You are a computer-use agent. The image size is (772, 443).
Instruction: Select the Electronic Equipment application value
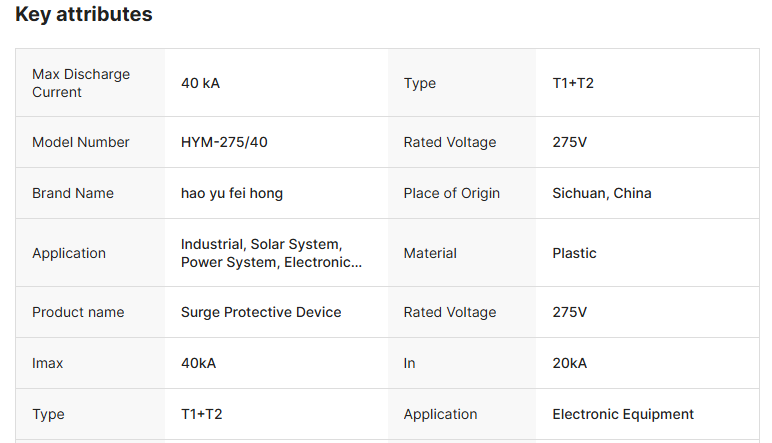tap(623, 414)
